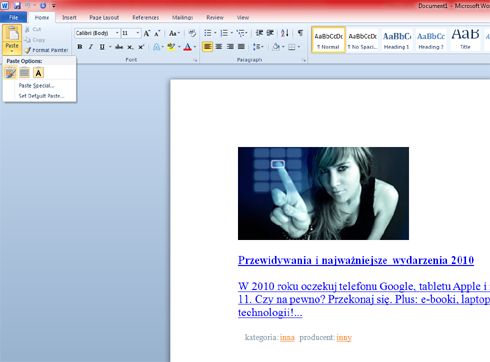Toggle show paragraph marks

tap(300, 33)
